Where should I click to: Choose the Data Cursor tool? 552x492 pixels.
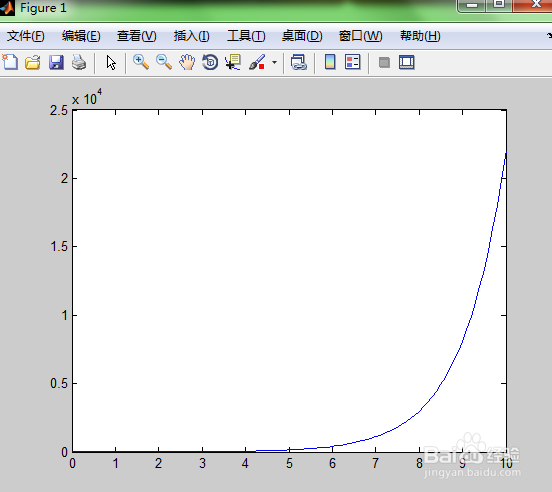coord(233,62)
